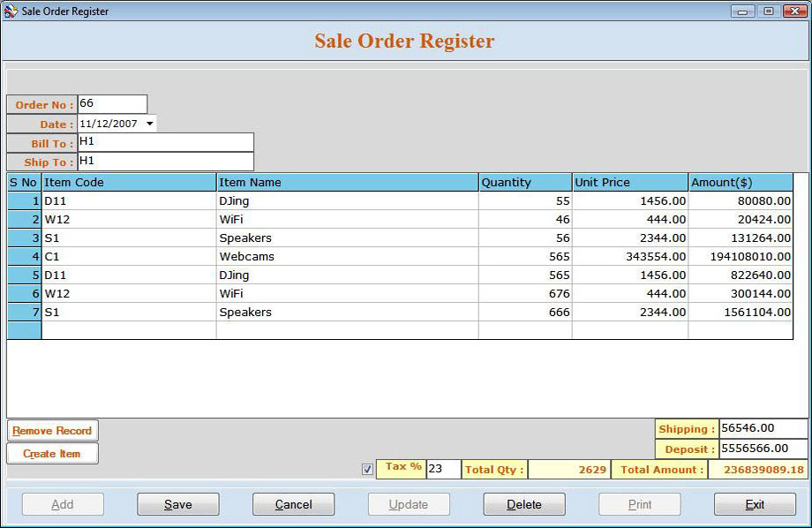Click the Save button
812x528 pixels.
[x=177, y=504]
